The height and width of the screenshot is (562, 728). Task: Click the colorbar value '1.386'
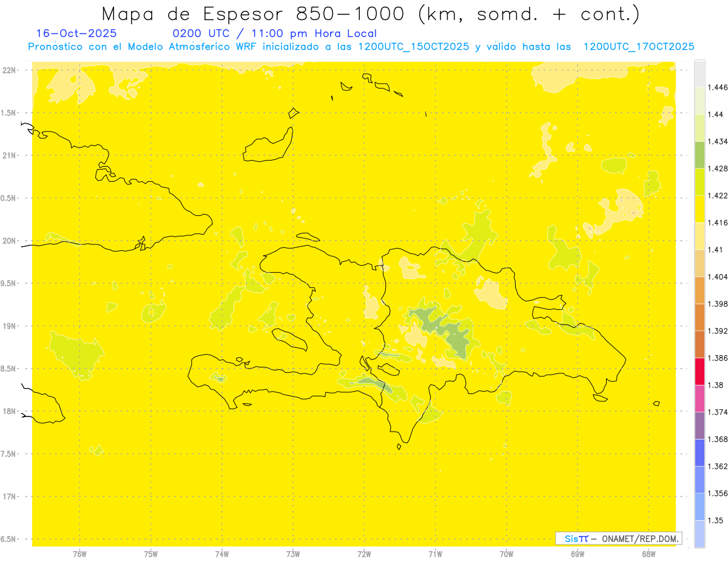pos(718,358)
